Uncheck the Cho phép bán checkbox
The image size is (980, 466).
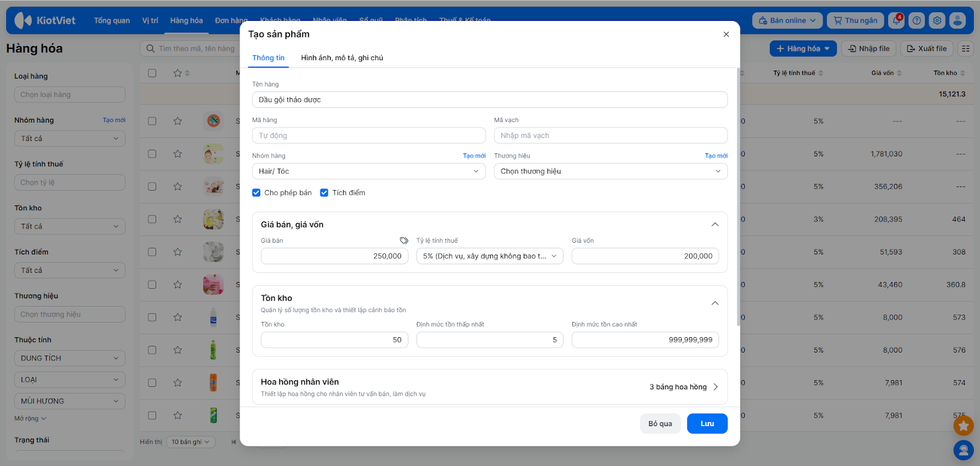point(257,193)
